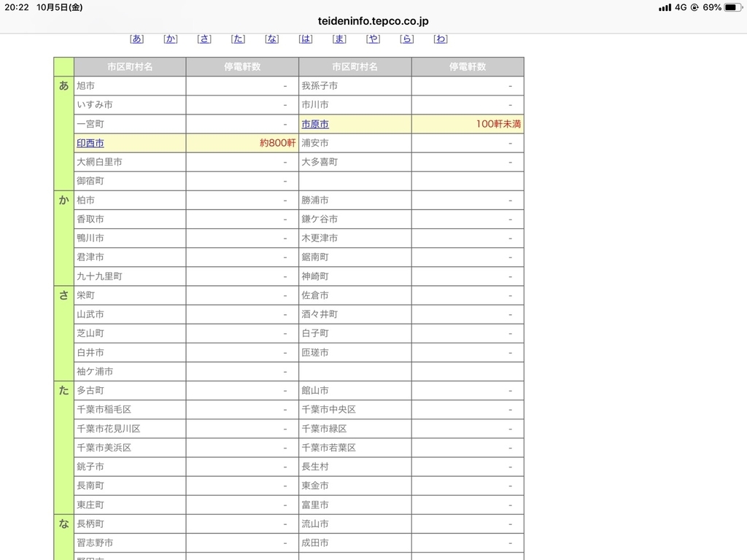The image size is (747, 560).
Task: Open the 印西市 outage details link
Action: click(x=90, y=143)
